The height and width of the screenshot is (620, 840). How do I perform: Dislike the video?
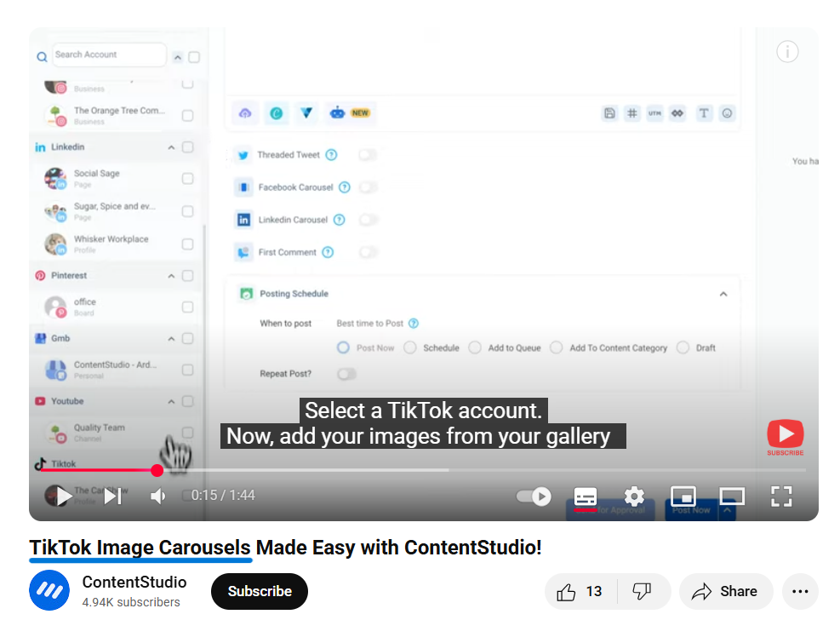pos(642,592)
